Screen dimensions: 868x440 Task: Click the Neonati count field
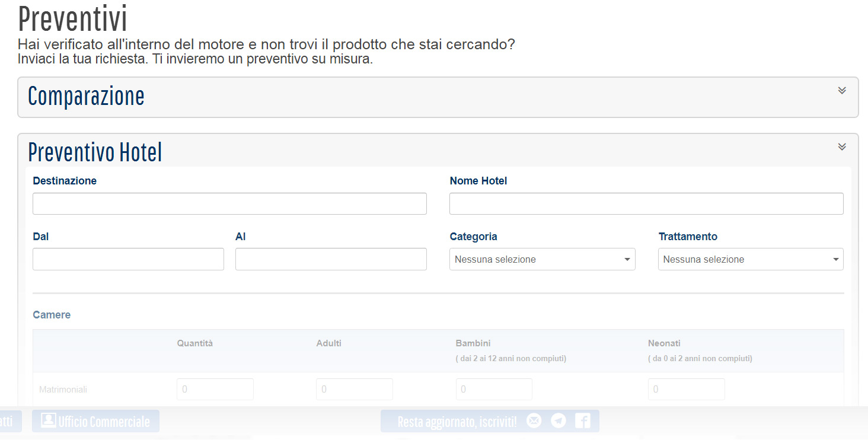click(686, 389)
